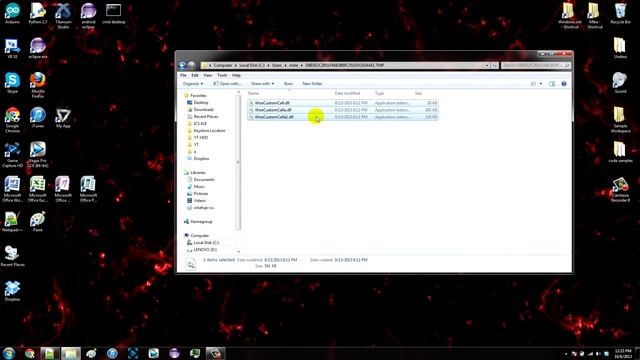Open the Titanium Studio desktop icon
The image size is (640, 360).
(63, 16)
